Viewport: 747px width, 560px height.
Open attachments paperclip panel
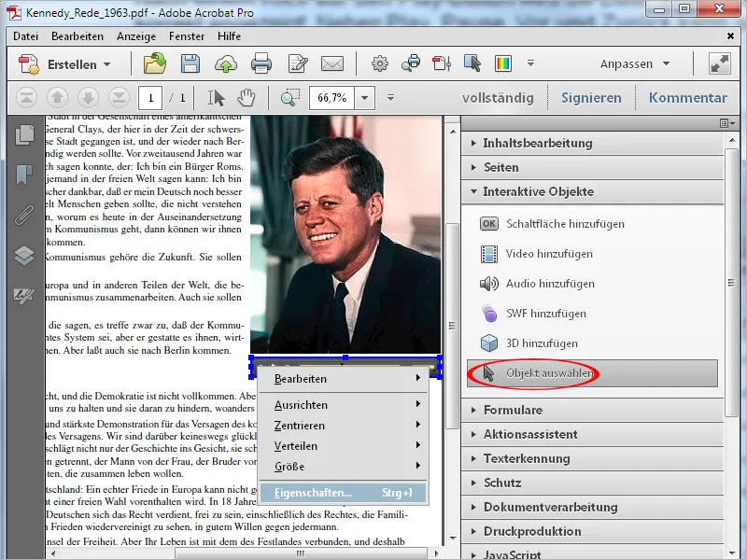pos(24,215)
